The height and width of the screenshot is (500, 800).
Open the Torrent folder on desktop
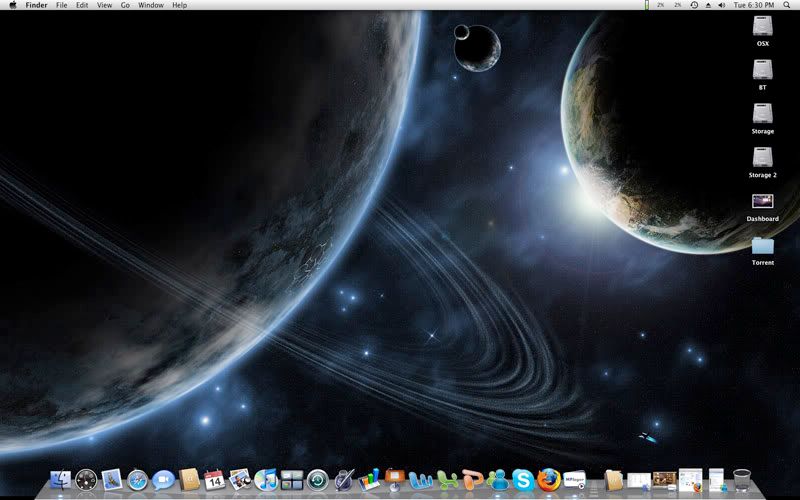tap(763, 246)
